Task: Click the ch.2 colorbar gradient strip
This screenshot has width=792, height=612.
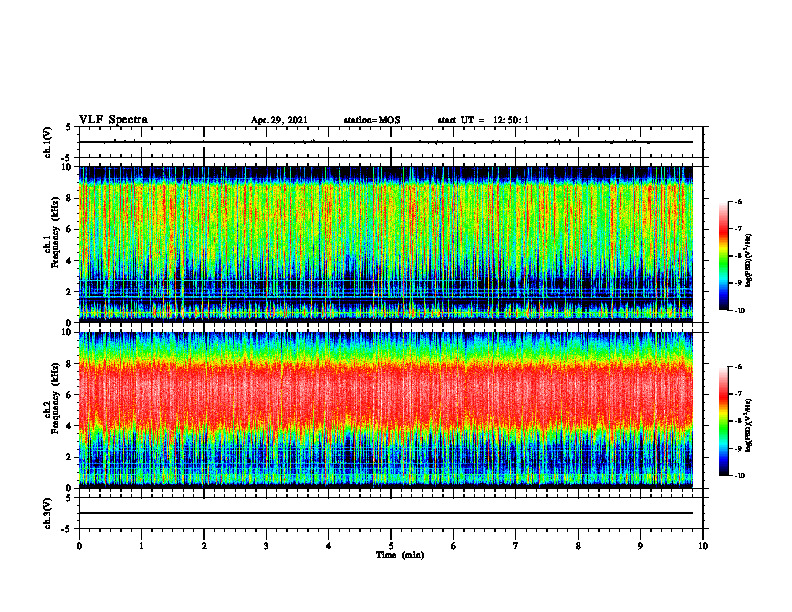Action: (x=724, y=421)
